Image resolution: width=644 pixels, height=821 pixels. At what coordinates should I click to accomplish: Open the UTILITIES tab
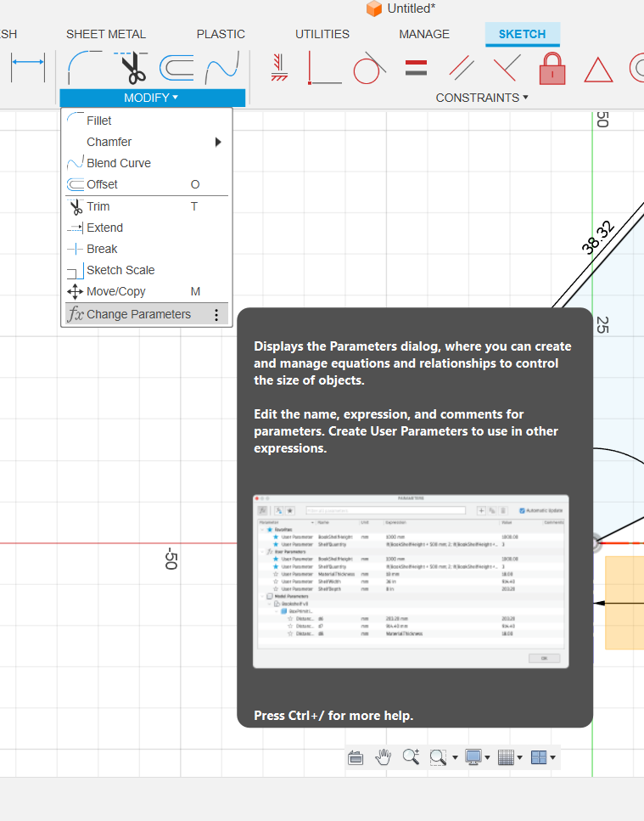pyautogui.click(x=322, y=34)
